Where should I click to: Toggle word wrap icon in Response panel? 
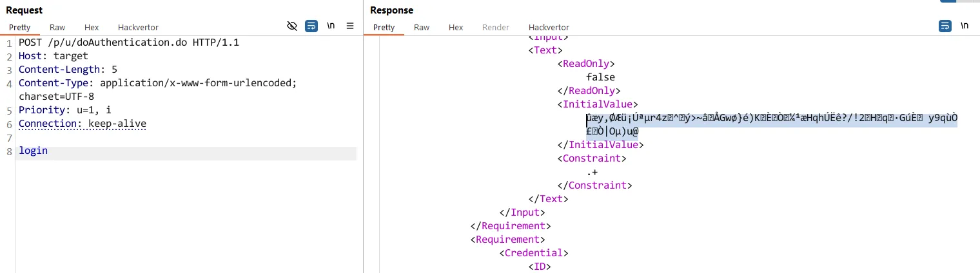(x=945, y=26)
